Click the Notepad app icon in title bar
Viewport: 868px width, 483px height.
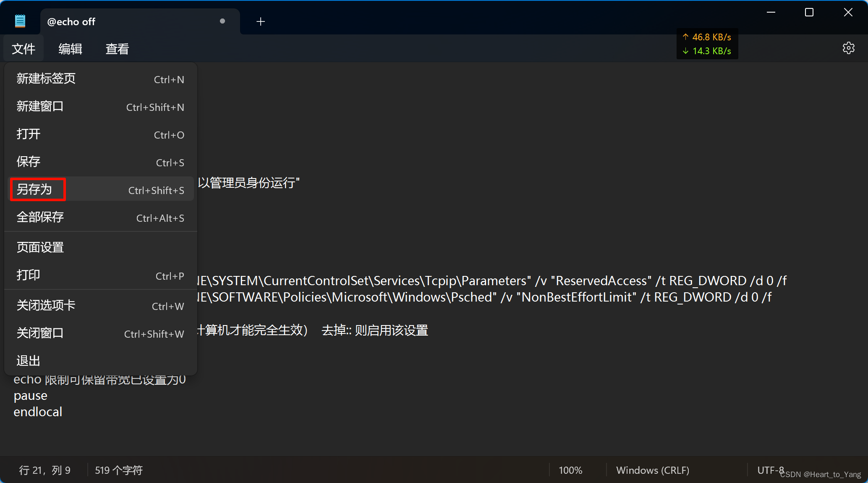(20, 21)
